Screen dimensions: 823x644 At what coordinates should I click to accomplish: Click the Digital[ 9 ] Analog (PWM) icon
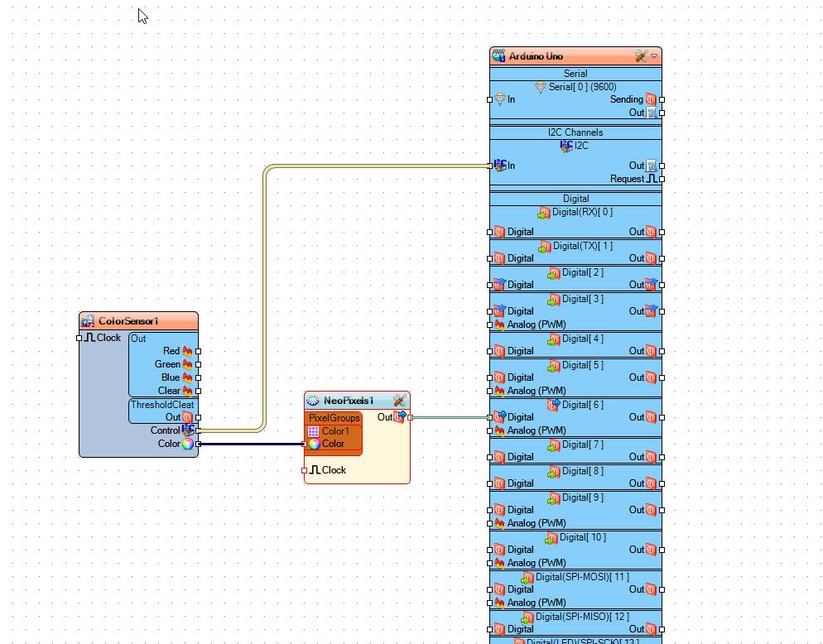point(499,523)
